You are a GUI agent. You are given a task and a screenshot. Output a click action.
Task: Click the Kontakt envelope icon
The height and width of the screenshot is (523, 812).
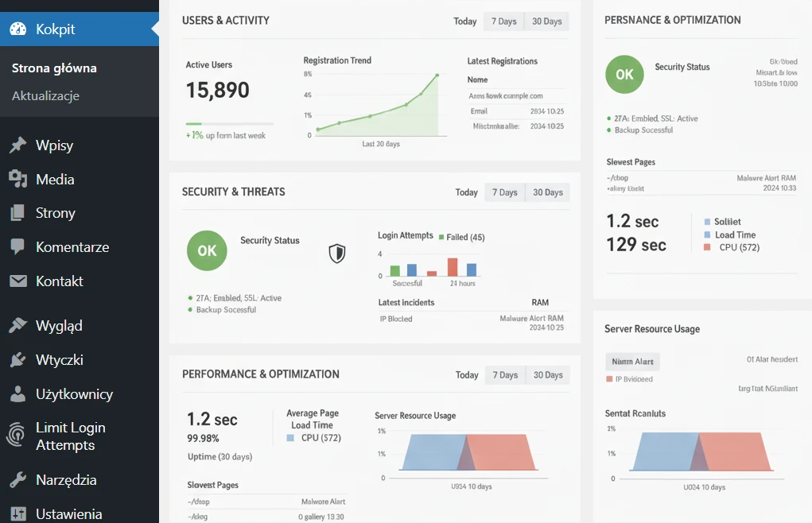pyautogui.click(x=17, y=281)
